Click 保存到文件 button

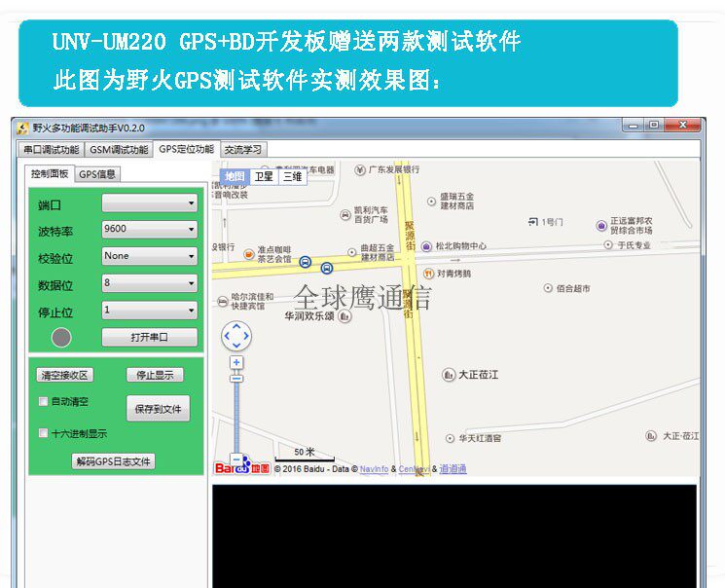(x=158, y=409)
